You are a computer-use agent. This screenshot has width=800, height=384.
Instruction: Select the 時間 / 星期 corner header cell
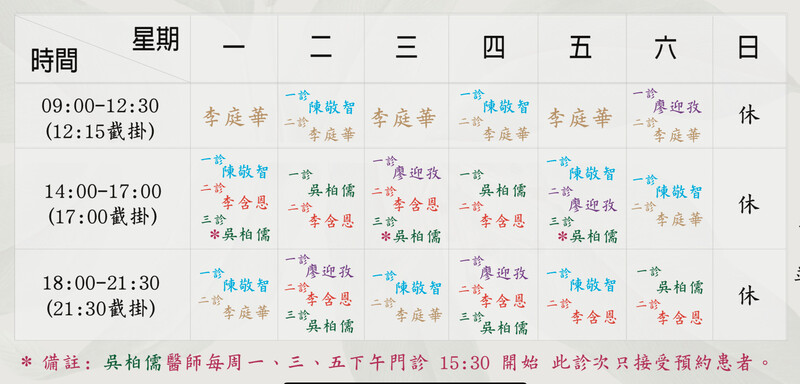pos(103,49)
